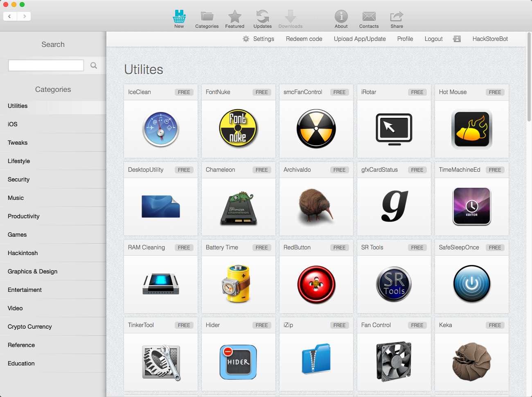Open the About info icon
The image size is (532, 397).
click(341, 16)
